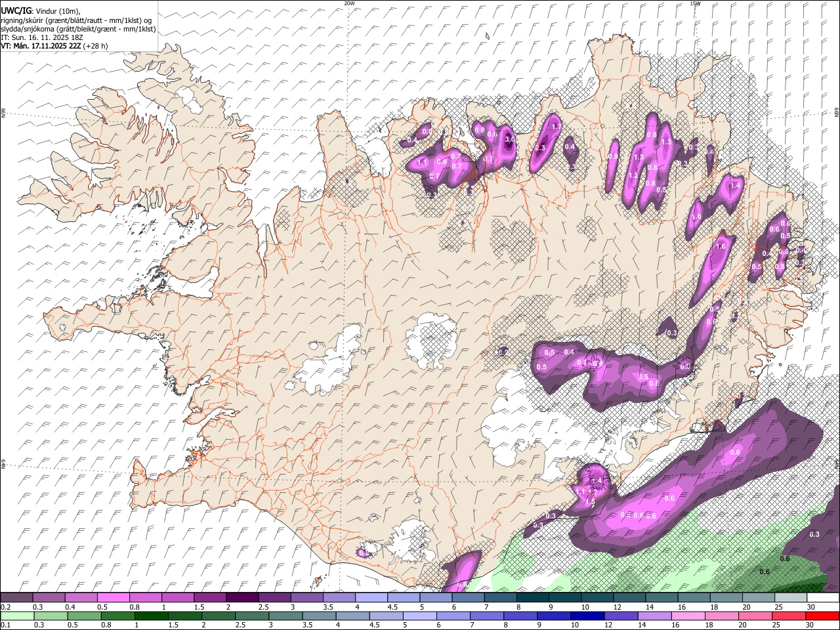840x630 pixels.
Task: Click the upper legend swatch between 6 and 7
Action: pyautogui.click(x=469, y=598)
